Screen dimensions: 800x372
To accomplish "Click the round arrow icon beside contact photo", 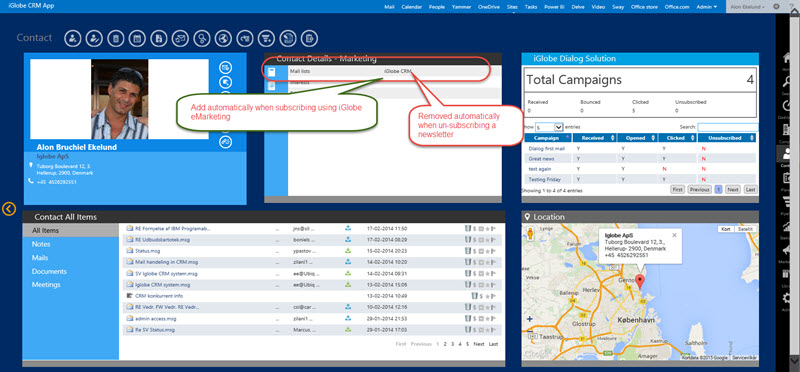I will 226,83.
